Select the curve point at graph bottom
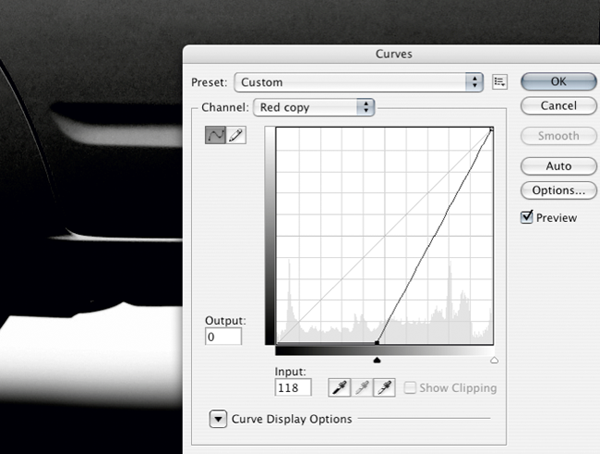This screenshot has width=600, height=454. pyautogui.click(x=377, y=343)
